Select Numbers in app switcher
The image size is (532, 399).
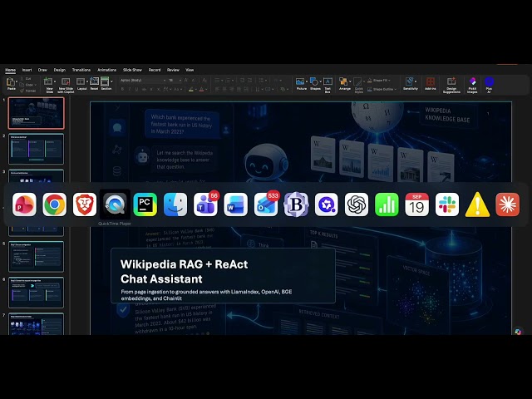point(387,204)
